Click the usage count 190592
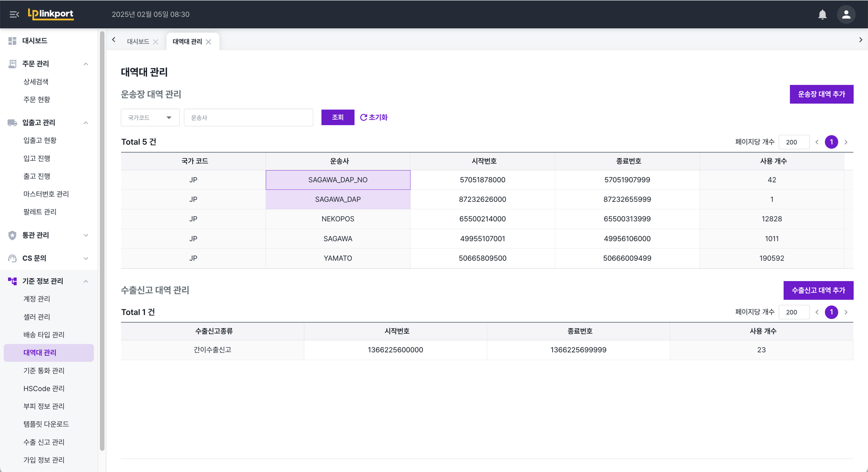Image resolution: width=868 pixels, height=472 pixels. [x=771, y=258]
